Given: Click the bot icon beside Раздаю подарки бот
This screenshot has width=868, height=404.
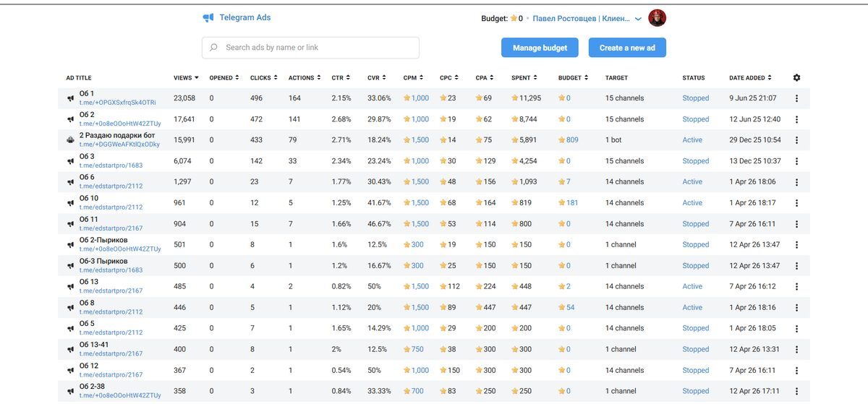Looking at the screenshot, I should 71,140.
